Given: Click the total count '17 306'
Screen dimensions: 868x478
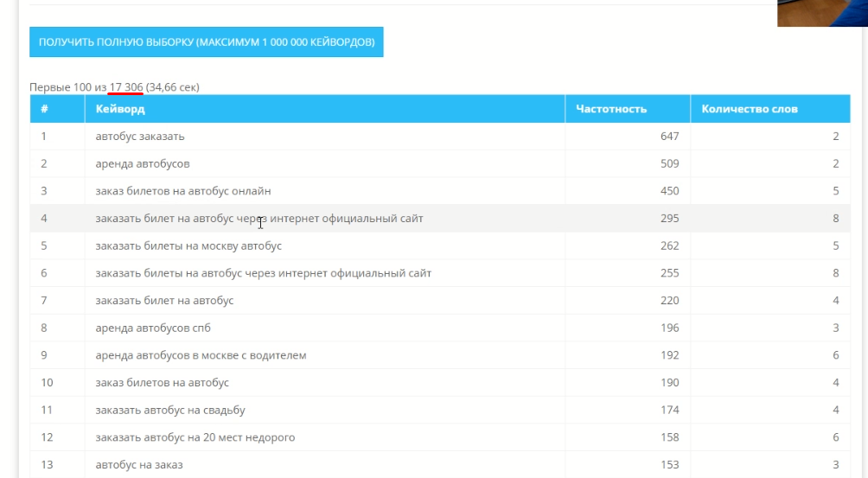Looking at the screenshot, I should pos(126,87).
